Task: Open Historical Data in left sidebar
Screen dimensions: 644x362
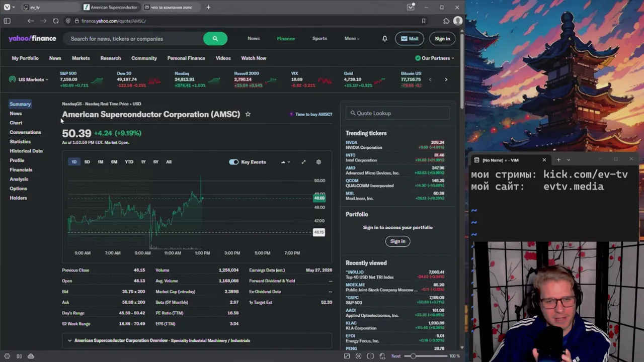Action: pos(26,151)
